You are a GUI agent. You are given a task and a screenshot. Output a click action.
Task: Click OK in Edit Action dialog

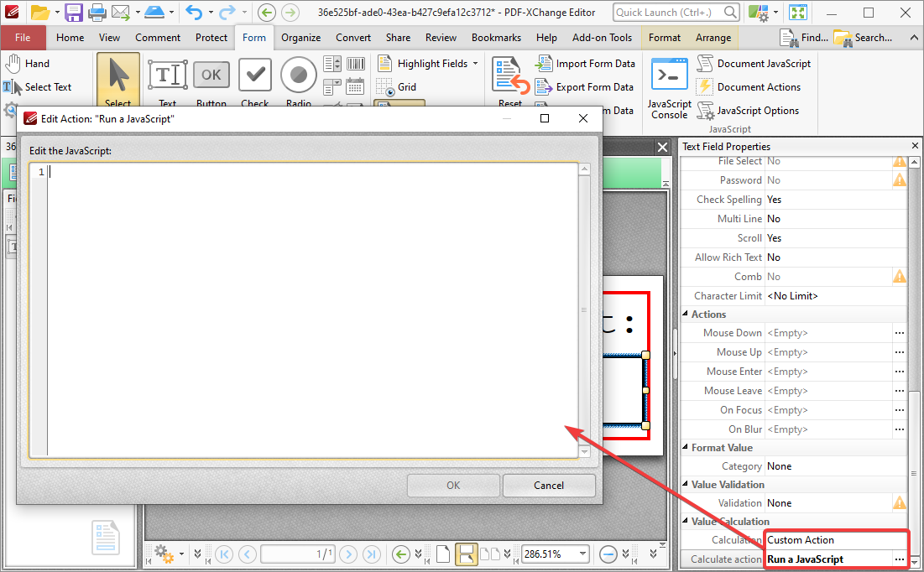pos(453,486)
